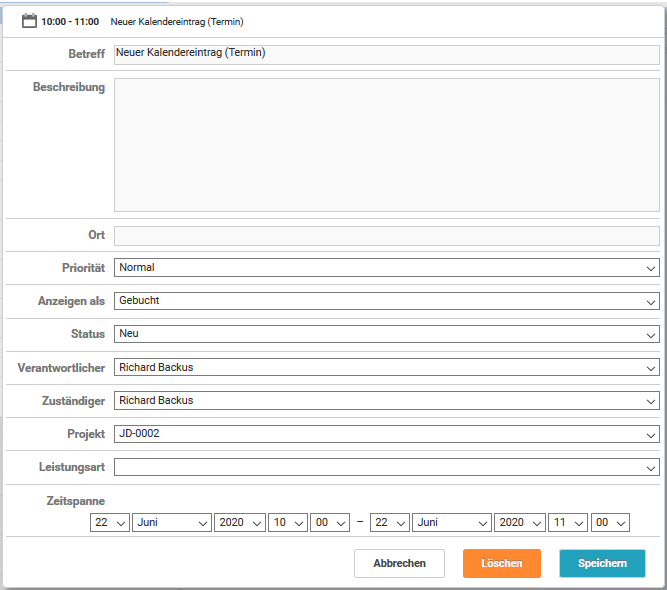Screen dimensions: 667x590
Task: Open the Priorität dropdown
Action: coord(386,268)
